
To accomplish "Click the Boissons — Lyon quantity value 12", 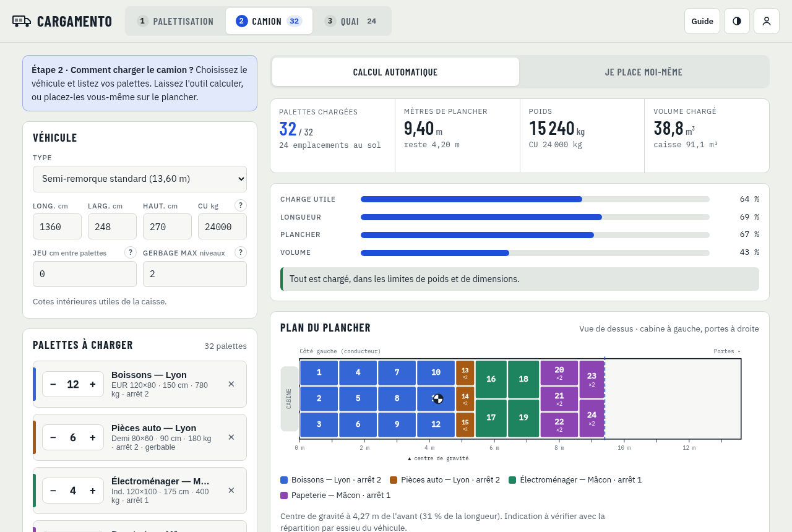I will 73,384.
